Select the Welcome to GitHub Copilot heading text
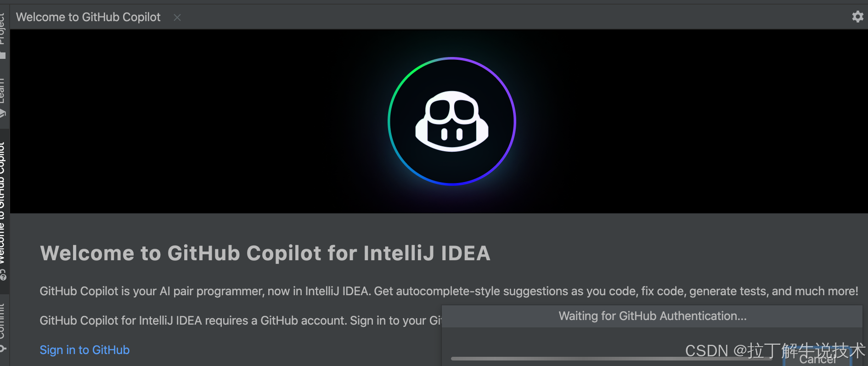 point(265,253)
